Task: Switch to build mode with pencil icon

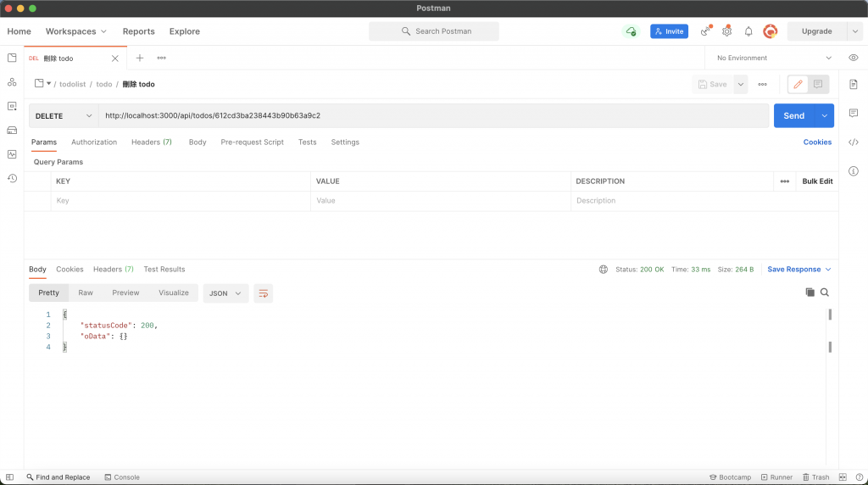Action: pos(798,84)
